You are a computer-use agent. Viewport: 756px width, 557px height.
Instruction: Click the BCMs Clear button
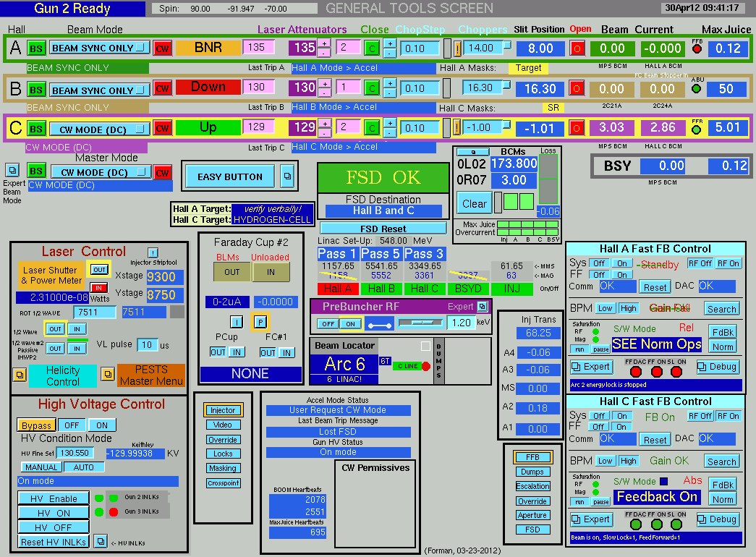tap(474, 203)
